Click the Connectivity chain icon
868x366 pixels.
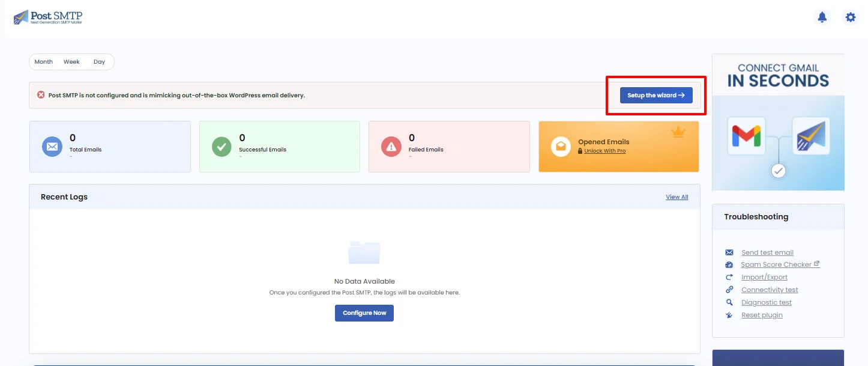click(729, 290)
